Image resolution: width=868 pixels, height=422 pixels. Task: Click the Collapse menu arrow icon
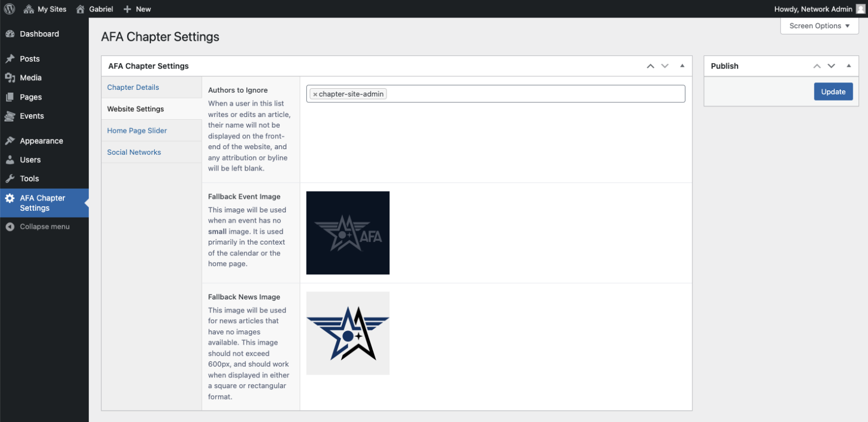tap(10, 227)
